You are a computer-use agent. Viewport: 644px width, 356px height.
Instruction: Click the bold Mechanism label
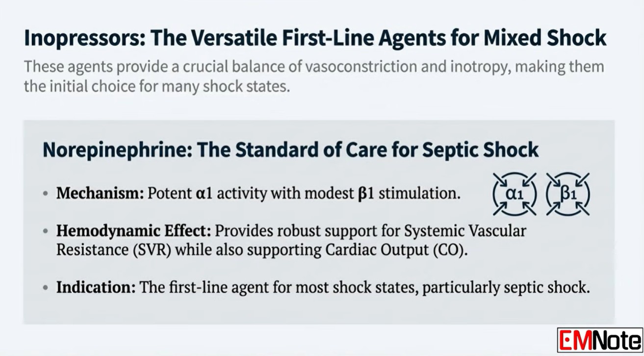coord(100,193)
